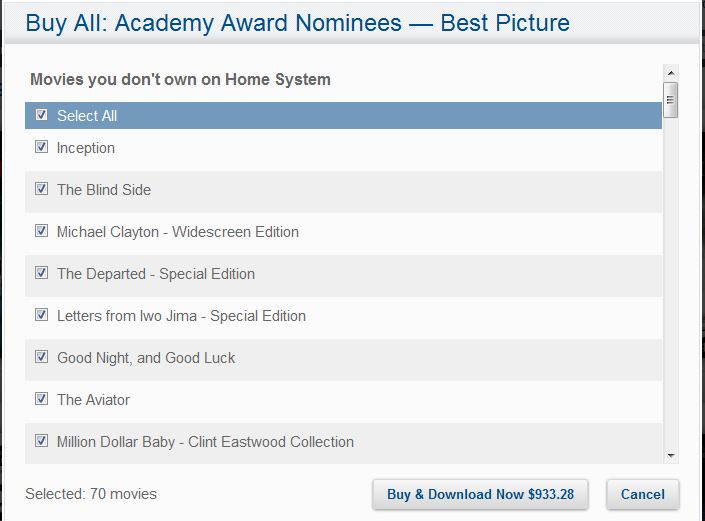Click the Inception movie title
705x521 pixels.
[x=85, y=148]
